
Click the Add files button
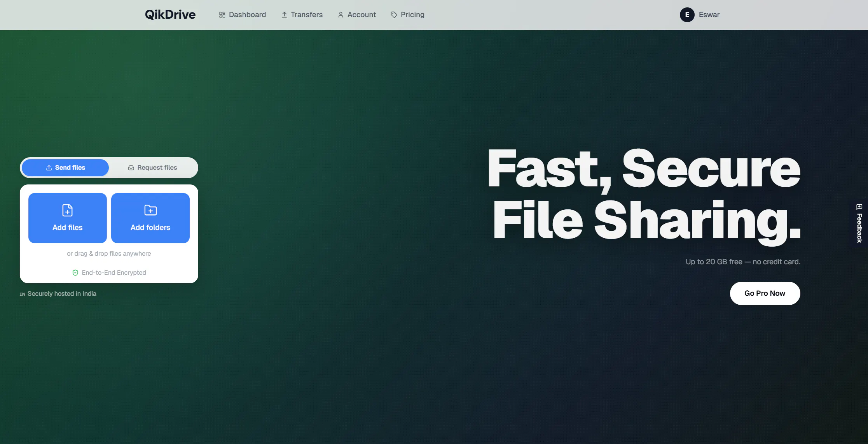point(68,218)
